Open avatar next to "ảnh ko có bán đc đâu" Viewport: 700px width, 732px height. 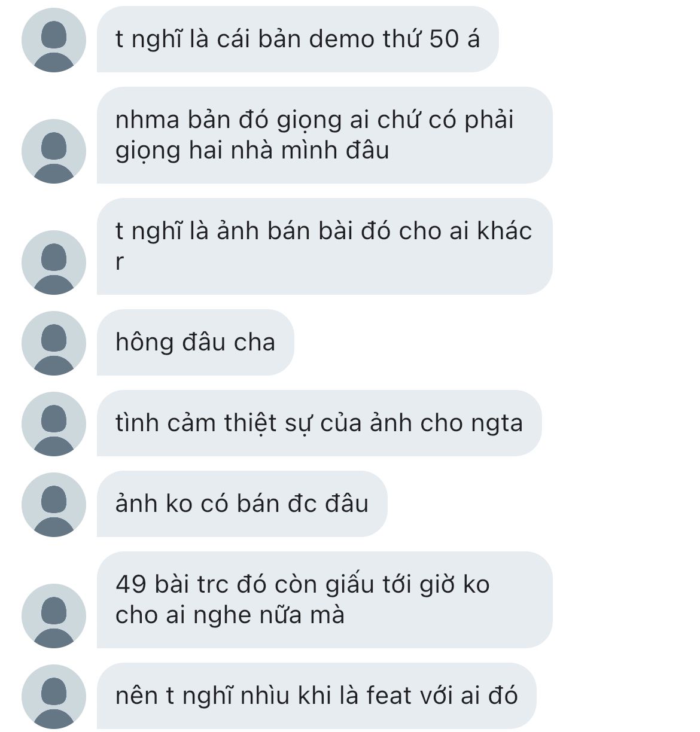tap(54, 505)
